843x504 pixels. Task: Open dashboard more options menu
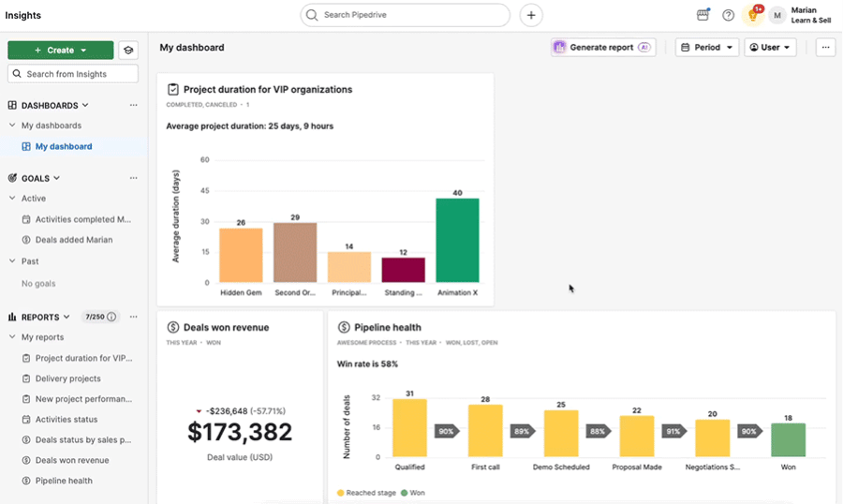825,48
